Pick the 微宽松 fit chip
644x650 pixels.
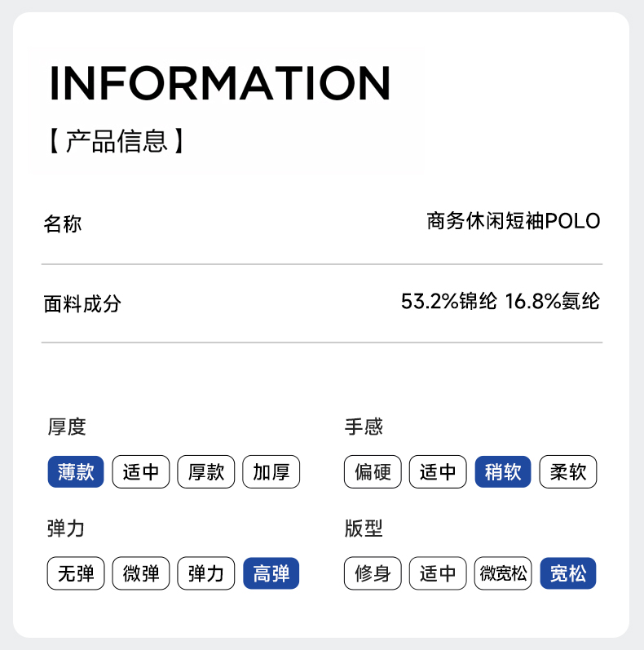tap(503, 573)
